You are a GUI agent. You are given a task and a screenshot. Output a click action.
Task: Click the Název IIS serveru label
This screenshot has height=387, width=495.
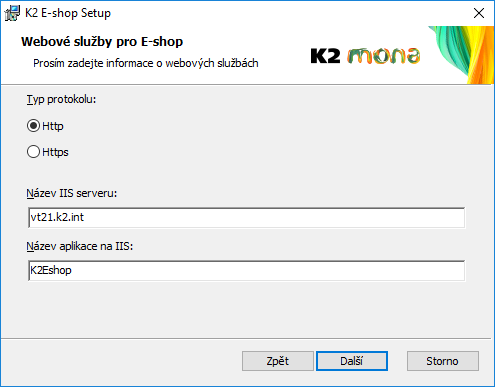72,193
